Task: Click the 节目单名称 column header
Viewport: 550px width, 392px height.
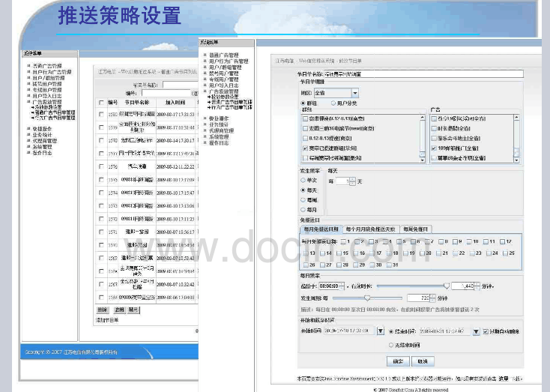Action: coord(137,103)
